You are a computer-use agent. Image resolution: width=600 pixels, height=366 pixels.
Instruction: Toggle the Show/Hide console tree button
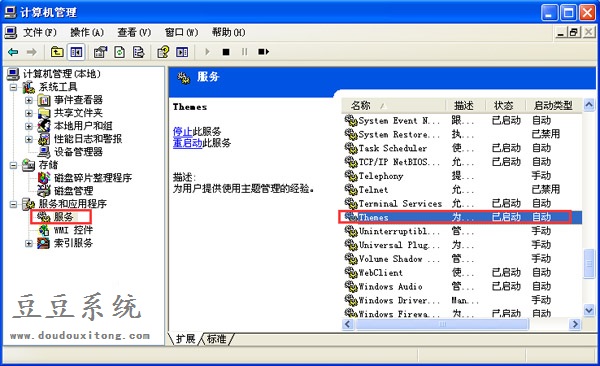(76, 52)
